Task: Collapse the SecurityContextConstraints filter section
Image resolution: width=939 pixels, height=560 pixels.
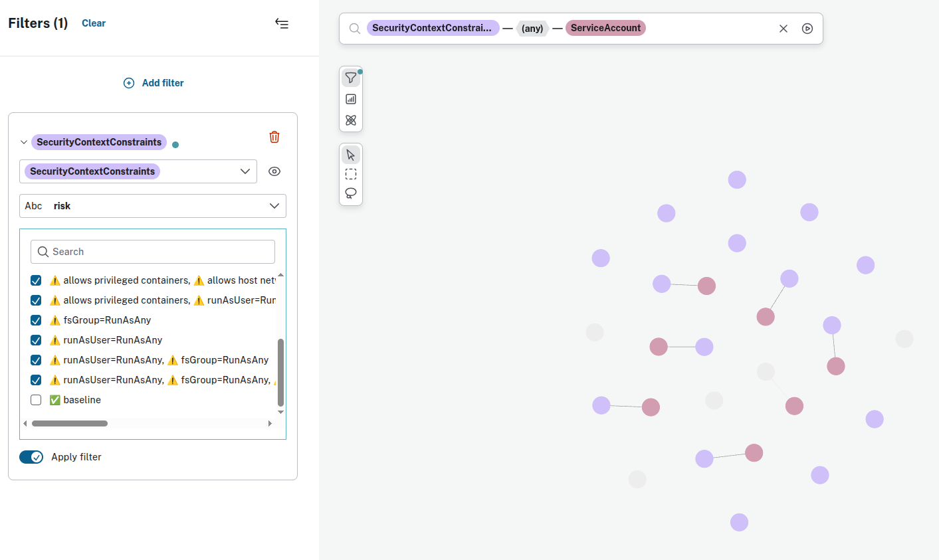Action: [x=24, y=142]
